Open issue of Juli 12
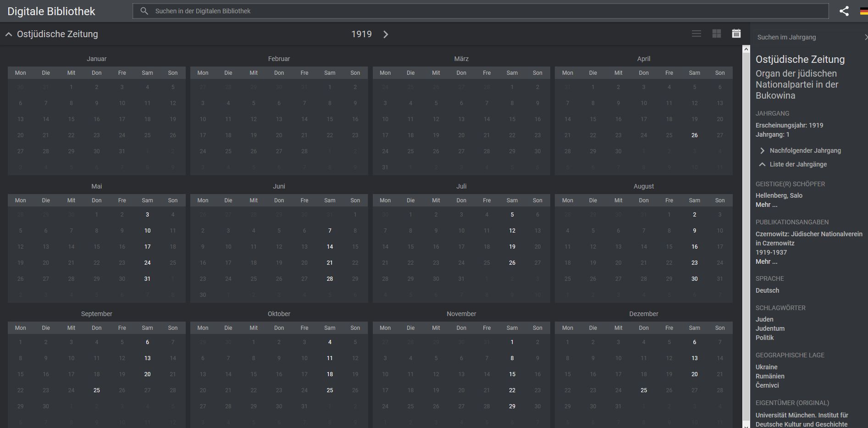The image size is (868, 428). pos(512,231)
